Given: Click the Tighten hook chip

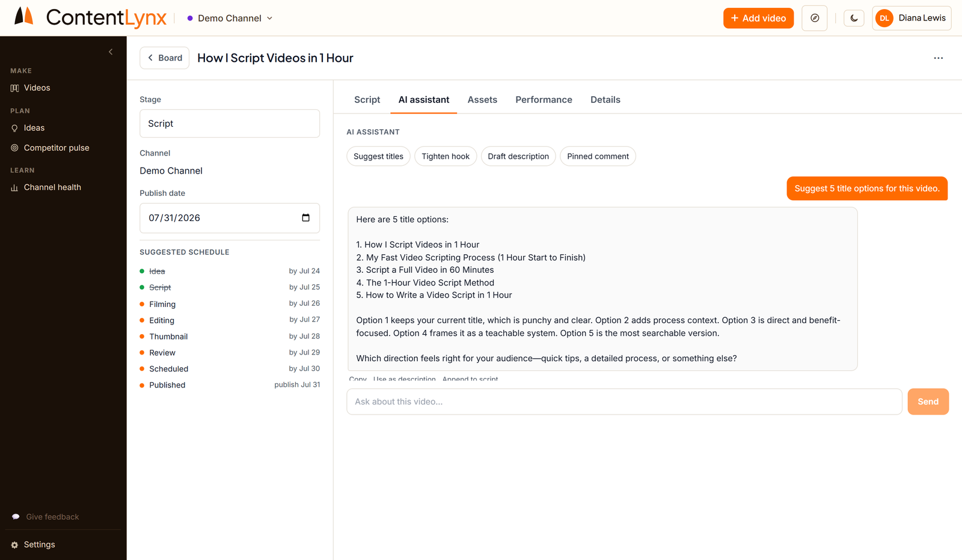Looking at the screenshot, I should click(446, 156).
